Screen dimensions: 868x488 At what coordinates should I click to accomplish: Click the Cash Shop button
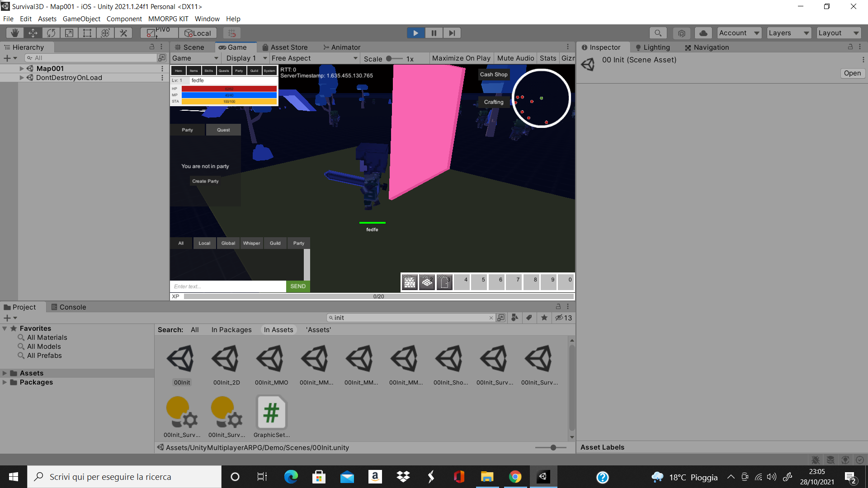[494, 75]
